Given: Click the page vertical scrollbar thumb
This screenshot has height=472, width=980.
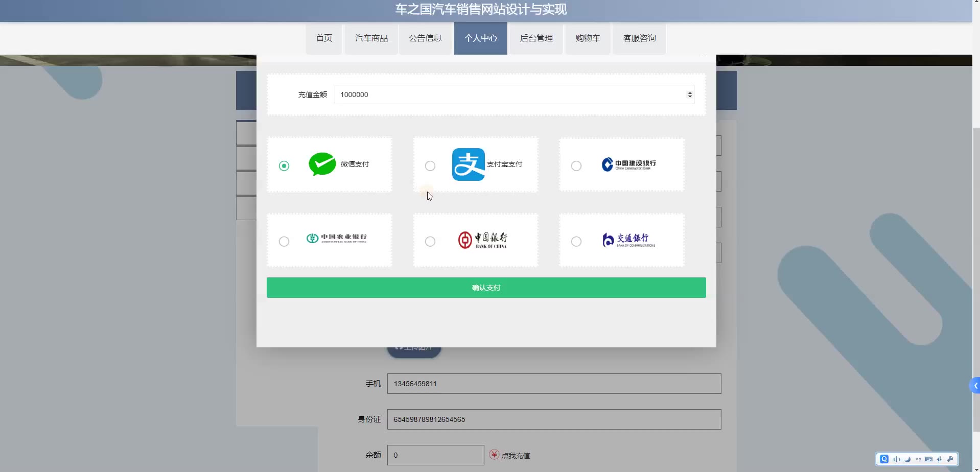Looking at the screenshot, I should tap(976, 279).
